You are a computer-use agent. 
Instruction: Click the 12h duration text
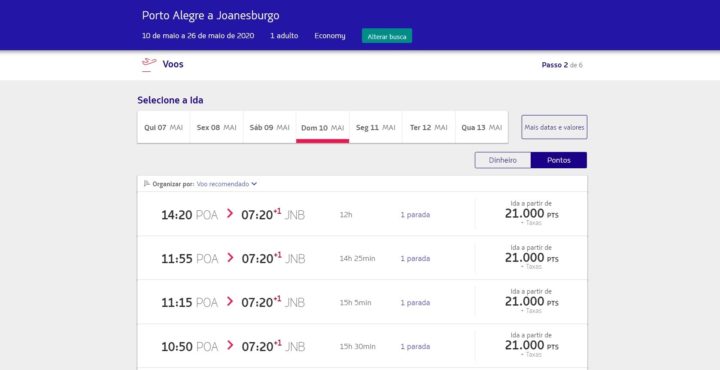coord(346,214)
